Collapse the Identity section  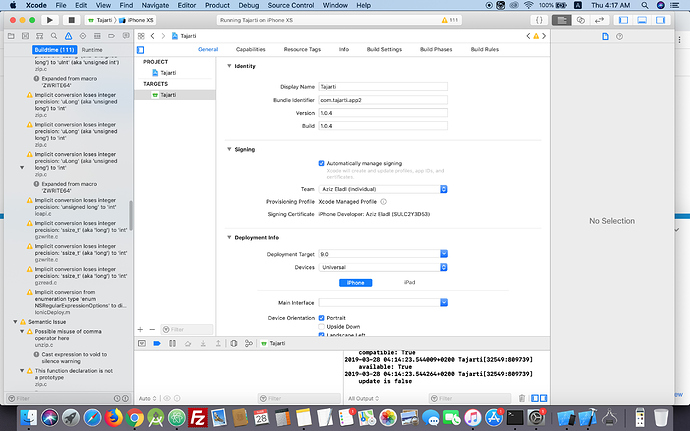(229, 66)
